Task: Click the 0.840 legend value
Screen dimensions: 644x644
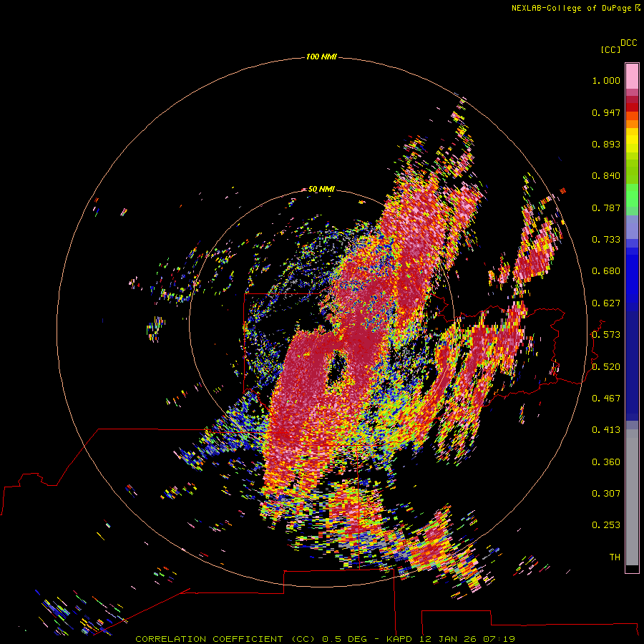Action: pos(606,176)
